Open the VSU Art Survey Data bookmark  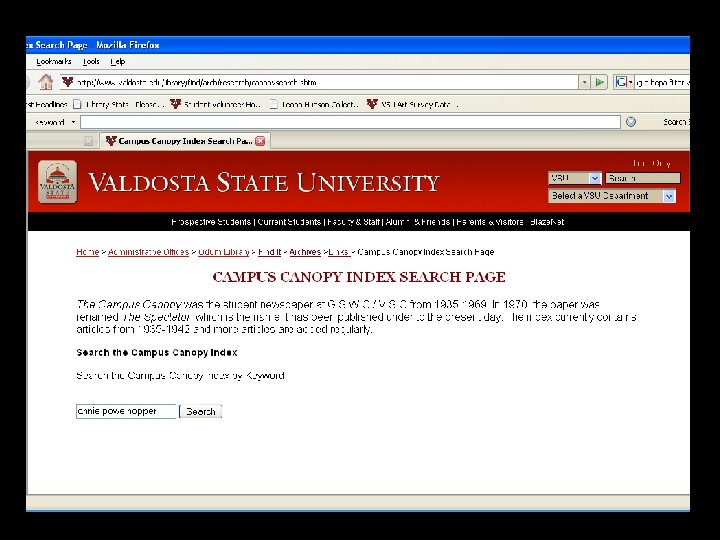(x=412, y=105)
